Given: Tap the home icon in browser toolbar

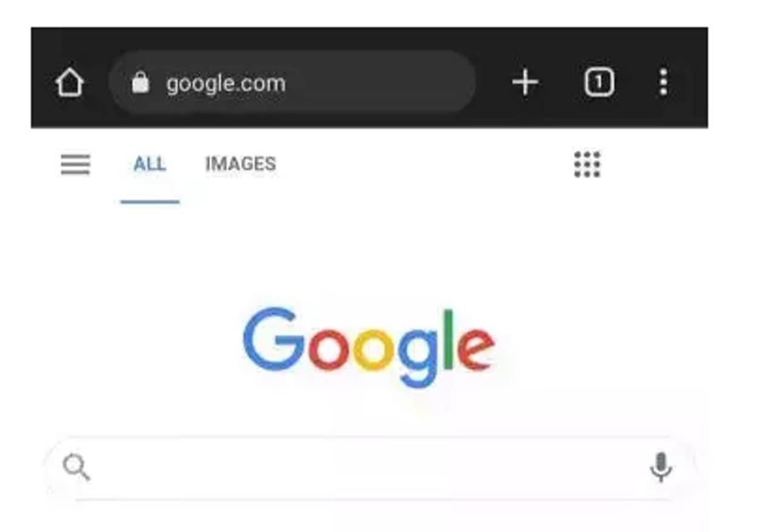Looking at the screenshot, I should click(70, 82).
